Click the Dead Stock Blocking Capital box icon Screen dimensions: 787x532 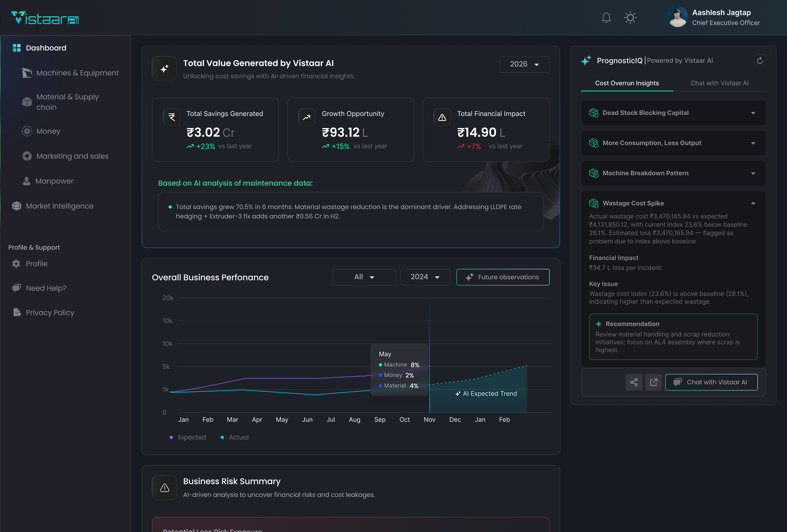click(x=594, y=113)
